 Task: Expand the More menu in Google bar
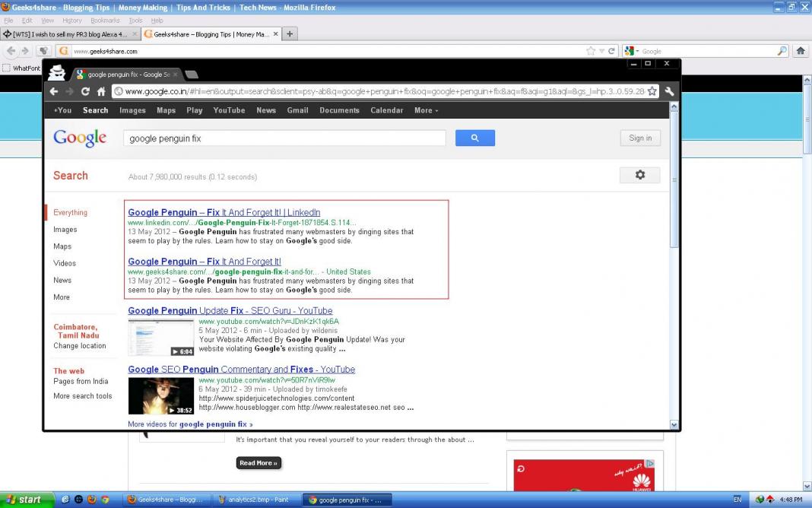pyautogui.click(x=427, y=110)
